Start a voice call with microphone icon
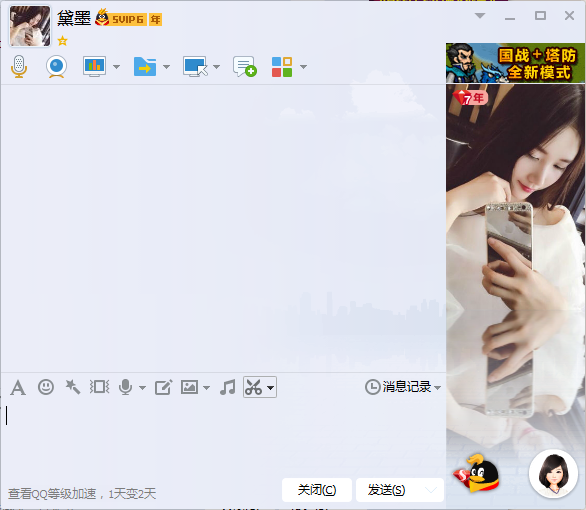Image resolution: width=586 pixels, height=510 pixels. (19, 67)
